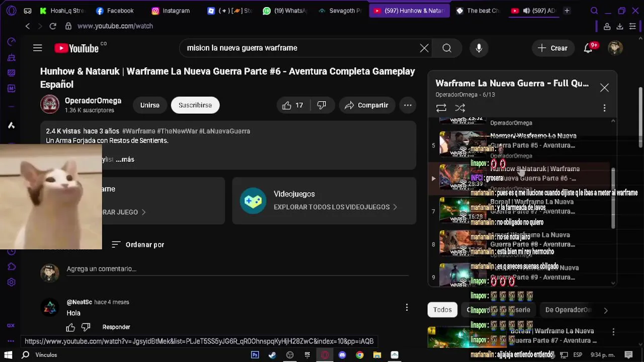Open options for suggested Boreal Parte #7 video
The width and height of the screenshot is (644, 362).
click(613, 332)
